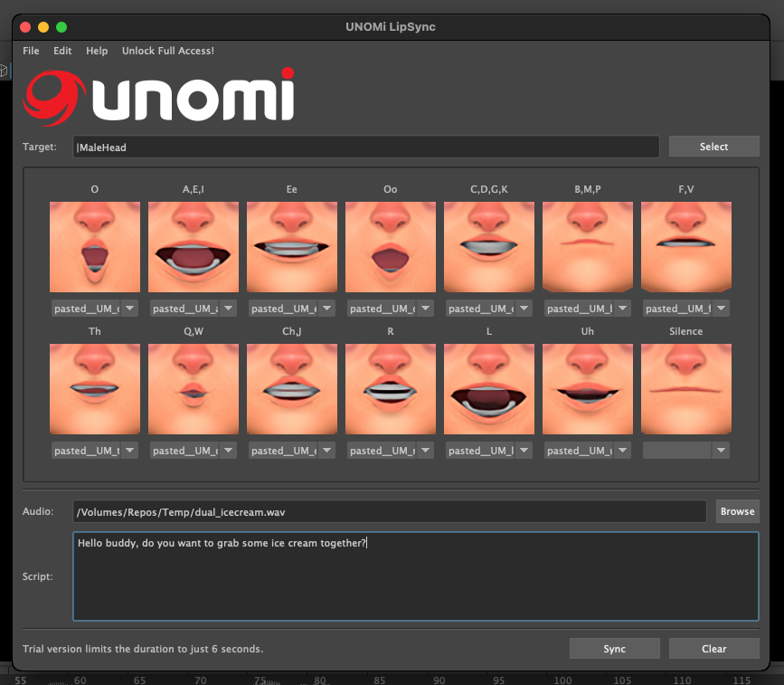This screenshot has height=685, width=784.
Task: Select the B,M,P mouth shape thumbnail
Action: 587,247
